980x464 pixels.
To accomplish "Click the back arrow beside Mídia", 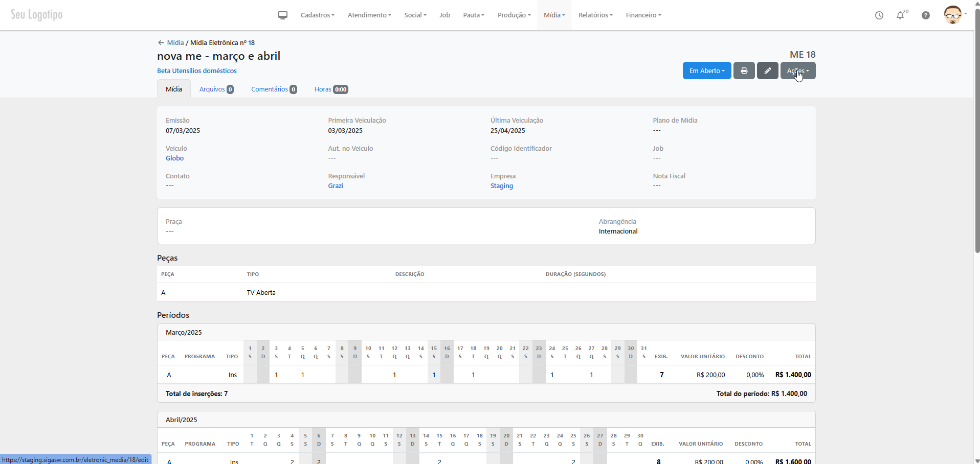I will point(161,43).
